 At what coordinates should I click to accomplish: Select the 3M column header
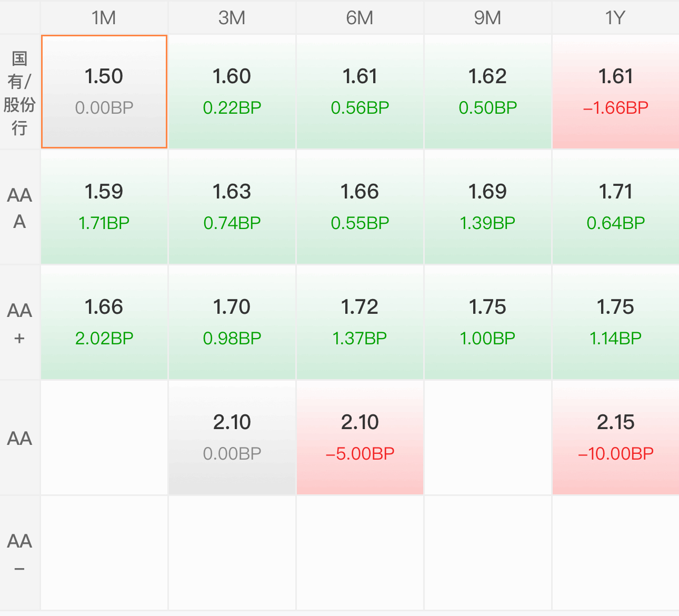[232, 17]
